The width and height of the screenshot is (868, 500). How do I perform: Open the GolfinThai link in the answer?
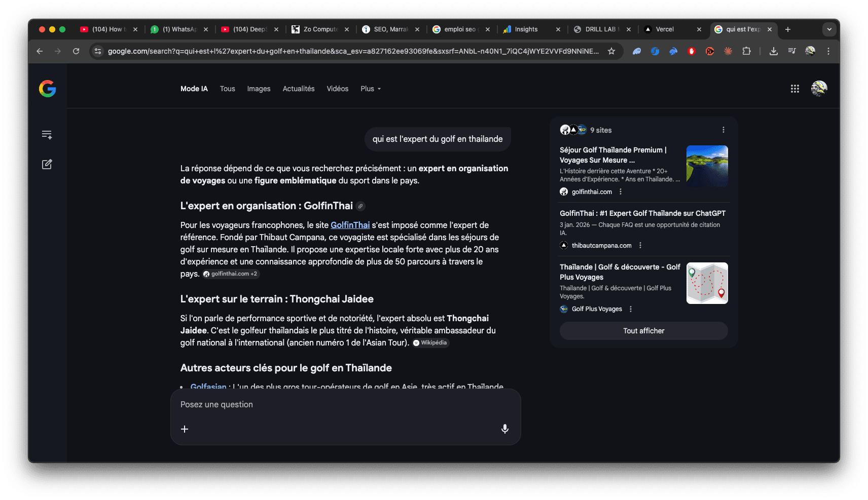point(350,225)
